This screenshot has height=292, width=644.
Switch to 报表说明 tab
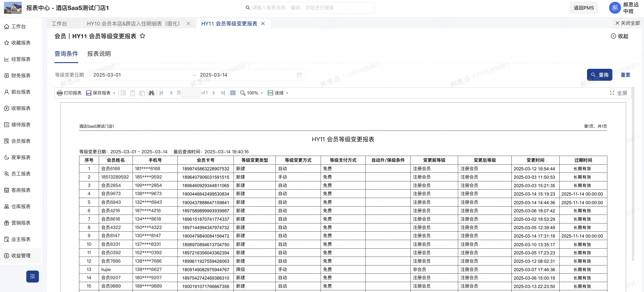[x=99, y=54]
